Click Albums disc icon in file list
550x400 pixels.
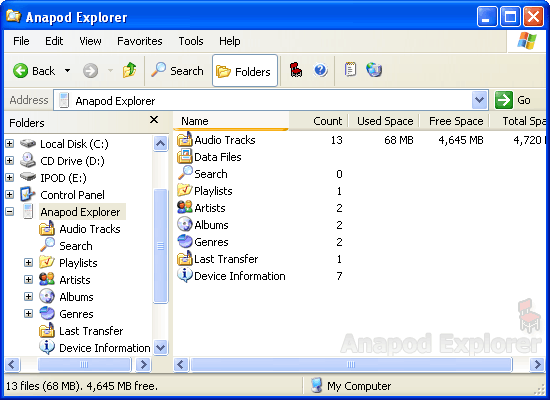click(185, 225)
